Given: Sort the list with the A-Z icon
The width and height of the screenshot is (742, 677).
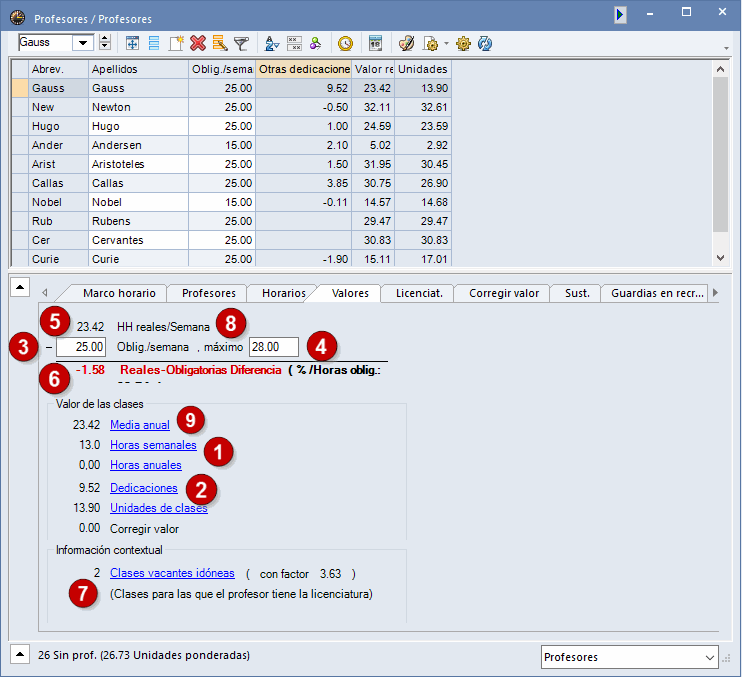Looking at the screenshot, I should tap(272, 44).
